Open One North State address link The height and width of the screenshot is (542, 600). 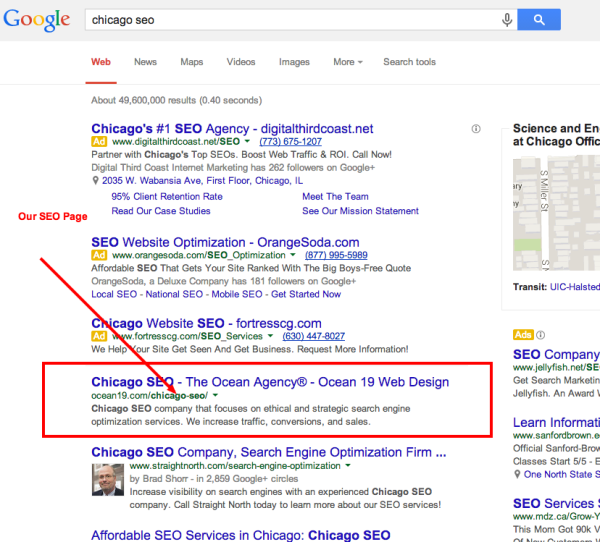pos(562,475)
